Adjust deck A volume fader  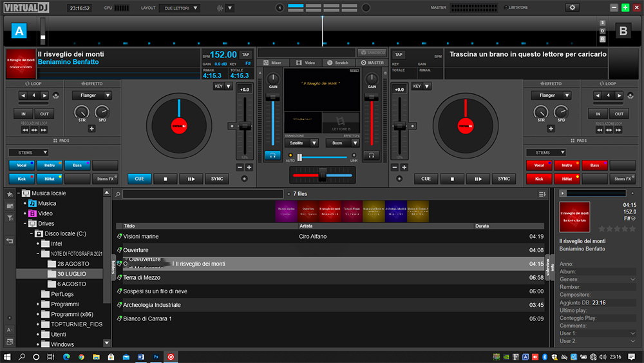272,97
